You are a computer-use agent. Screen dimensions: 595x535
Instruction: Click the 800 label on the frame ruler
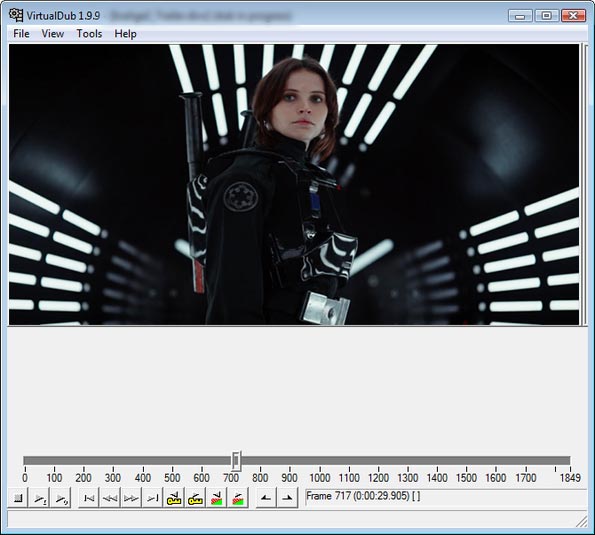[260, 478]
